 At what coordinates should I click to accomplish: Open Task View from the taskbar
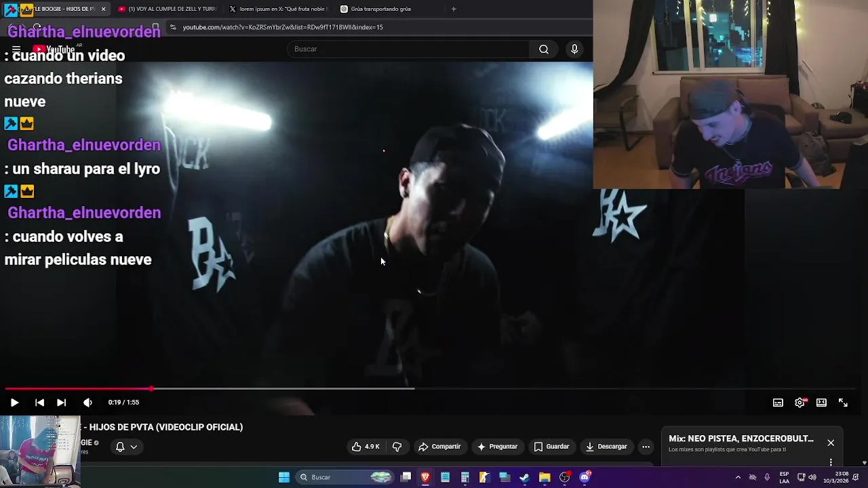406,477
